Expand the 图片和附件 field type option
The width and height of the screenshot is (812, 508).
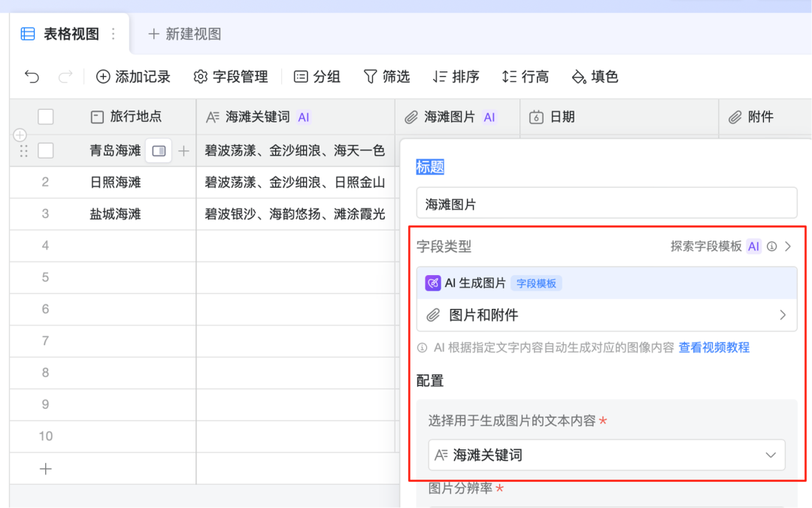coord(606,315)
